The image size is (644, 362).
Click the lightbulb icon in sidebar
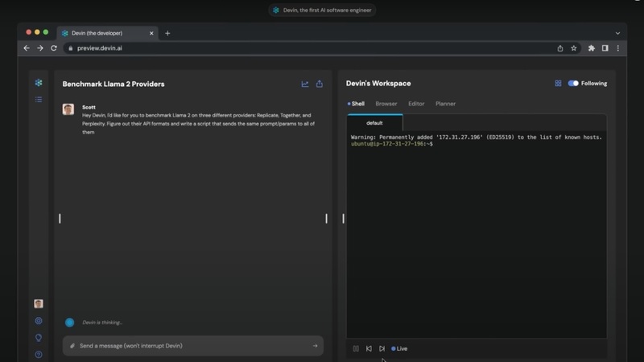39,338
